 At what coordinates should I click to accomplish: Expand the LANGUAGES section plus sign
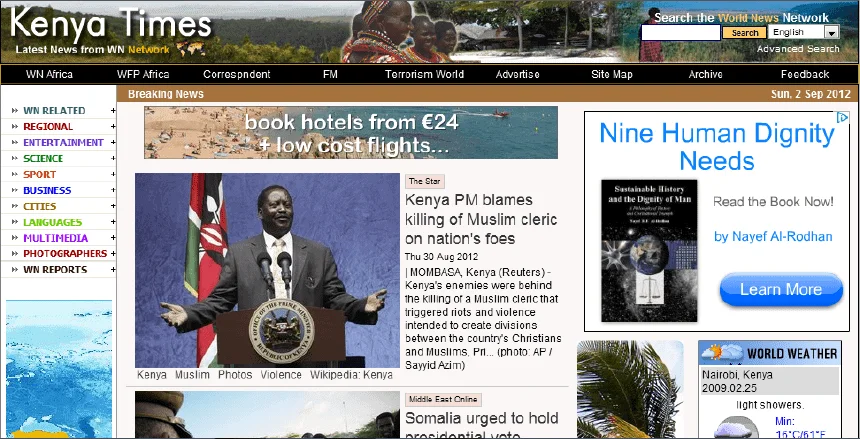[113, 223]
